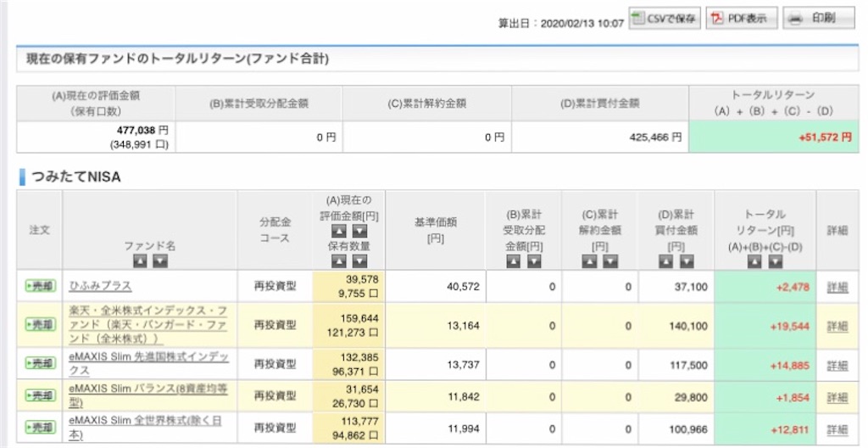
Task: Click return value +1,854
Action: pyautogui.click(x=793, y=398)
